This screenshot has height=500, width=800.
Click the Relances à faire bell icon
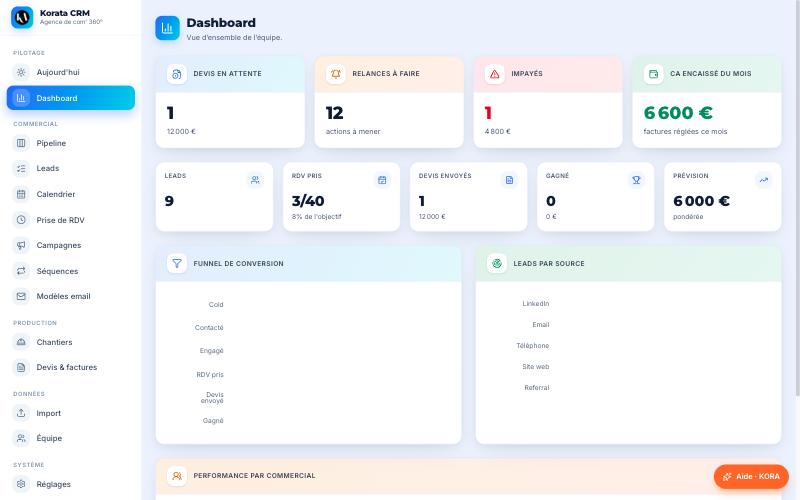tap(336, 74)
